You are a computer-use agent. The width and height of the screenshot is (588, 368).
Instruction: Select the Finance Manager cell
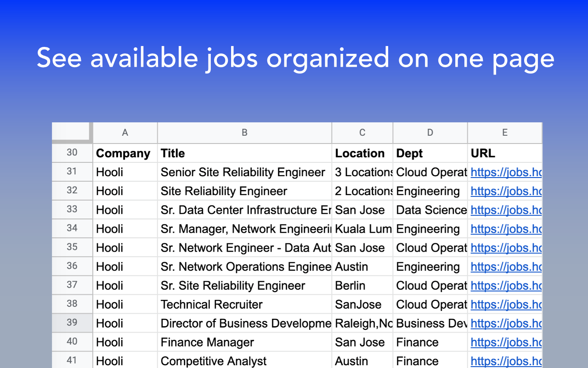(x=244, y=342)
